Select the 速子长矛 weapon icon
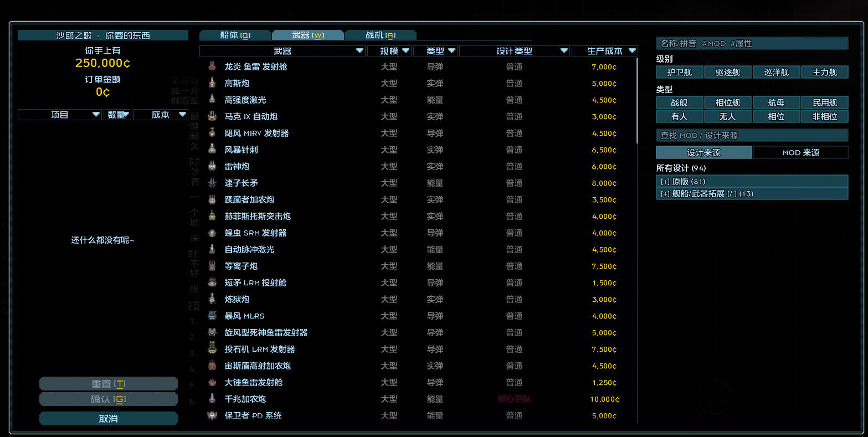This screenshot has width=868, height=437. (212, 183)
